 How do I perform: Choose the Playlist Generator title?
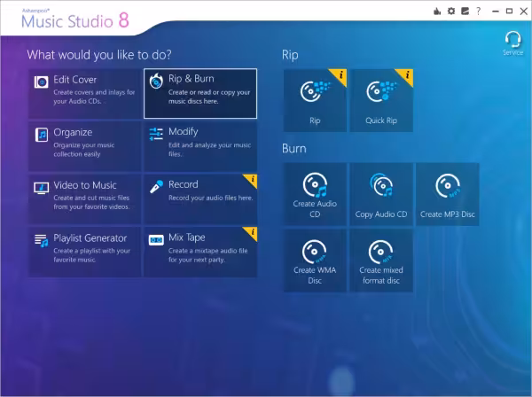90,238
